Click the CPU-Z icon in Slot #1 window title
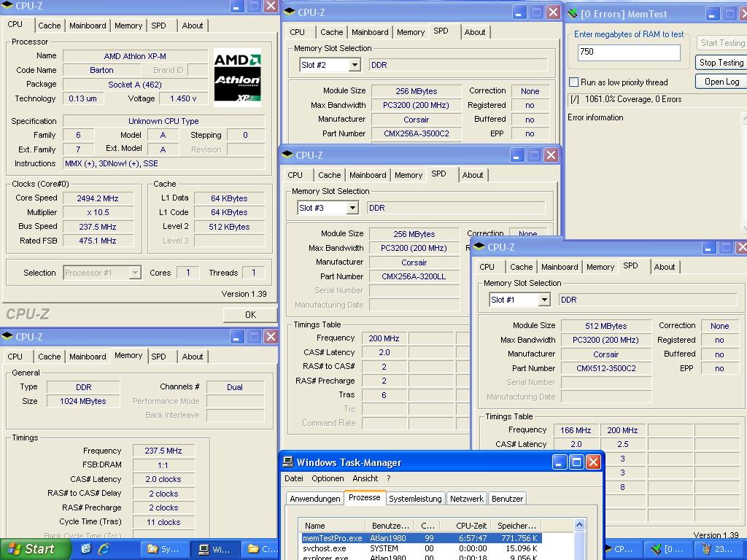747x560 pixels. coord(479,246)
